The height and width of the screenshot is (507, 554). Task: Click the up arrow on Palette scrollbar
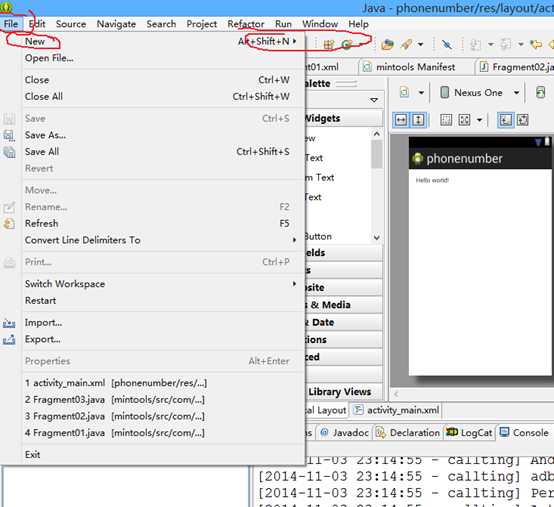pos(377,134)
